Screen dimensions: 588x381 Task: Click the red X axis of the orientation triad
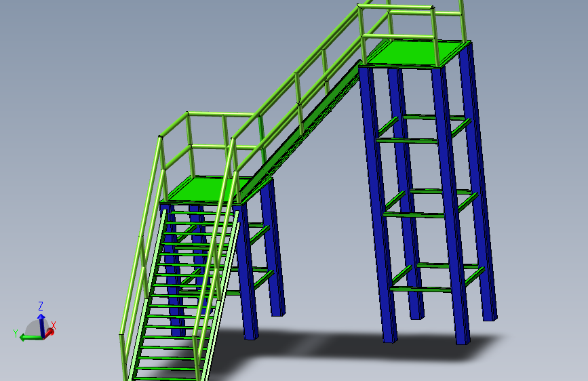(49, 332)
